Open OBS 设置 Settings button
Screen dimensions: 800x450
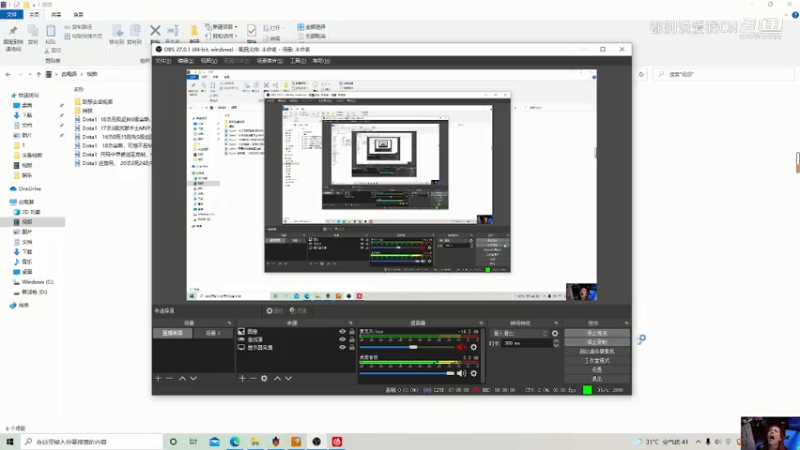(x=597, y=369)
